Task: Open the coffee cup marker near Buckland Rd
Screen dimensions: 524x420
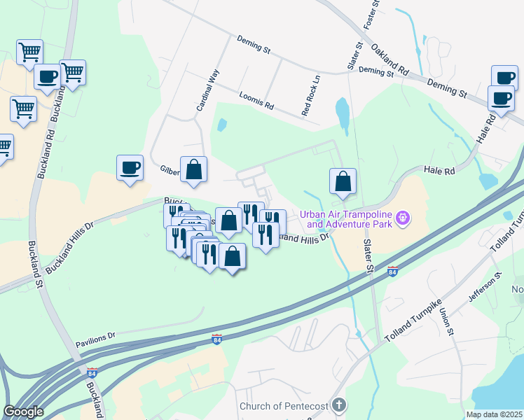Action: 47,78
